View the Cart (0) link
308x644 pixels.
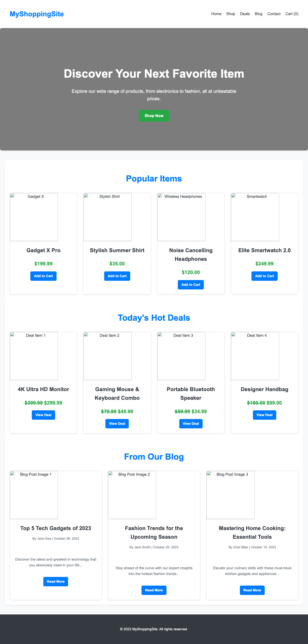[291, 14]
